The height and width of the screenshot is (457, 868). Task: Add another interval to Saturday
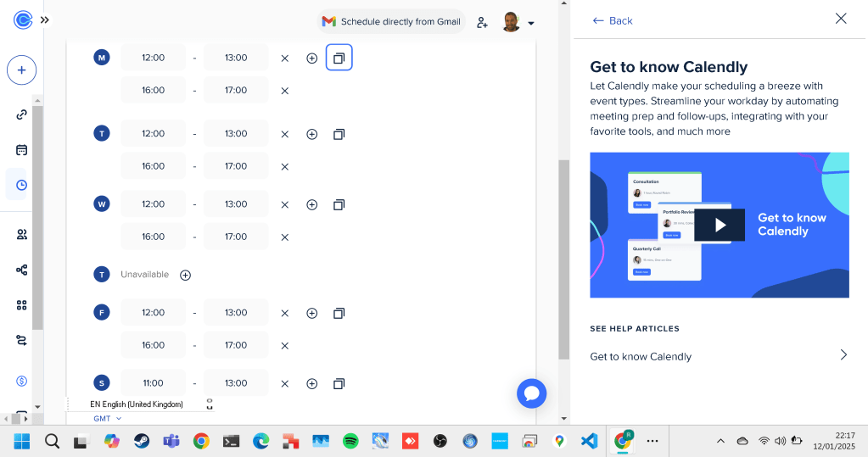pos(312,383)
